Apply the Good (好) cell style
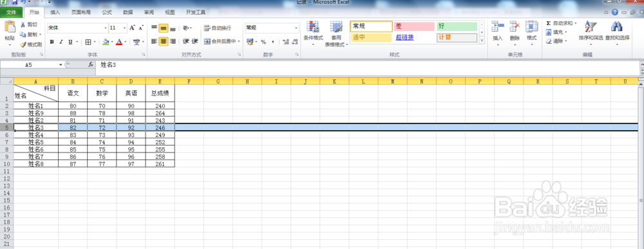This screenshot has height=249, width=644. [457, 26]
